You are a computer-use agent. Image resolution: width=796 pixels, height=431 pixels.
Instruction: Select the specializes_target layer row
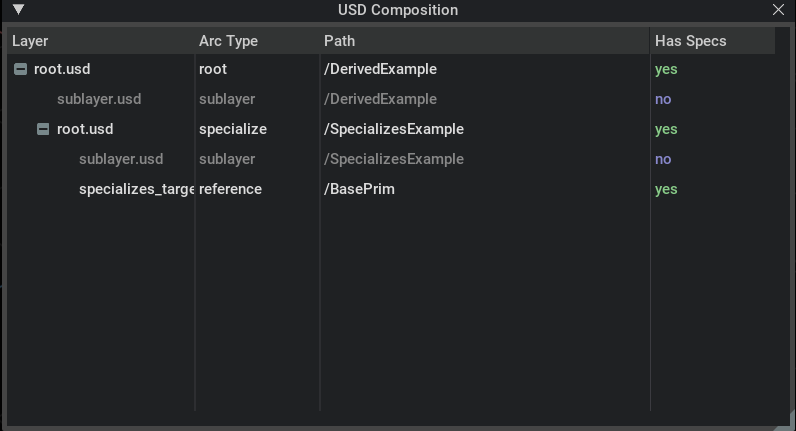(x=136, y=190)
